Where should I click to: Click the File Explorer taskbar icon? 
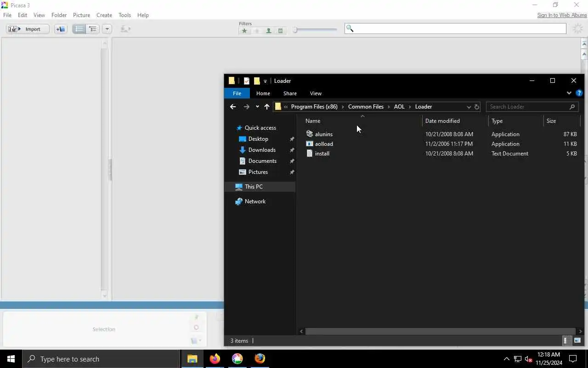192,359
